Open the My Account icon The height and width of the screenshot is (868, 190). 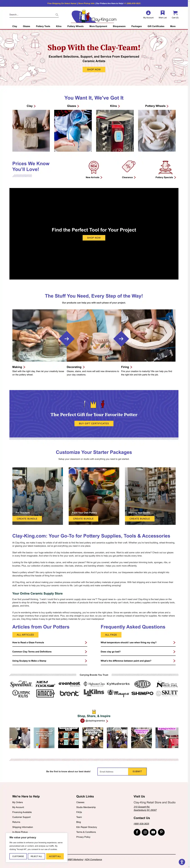coord(148,13)
